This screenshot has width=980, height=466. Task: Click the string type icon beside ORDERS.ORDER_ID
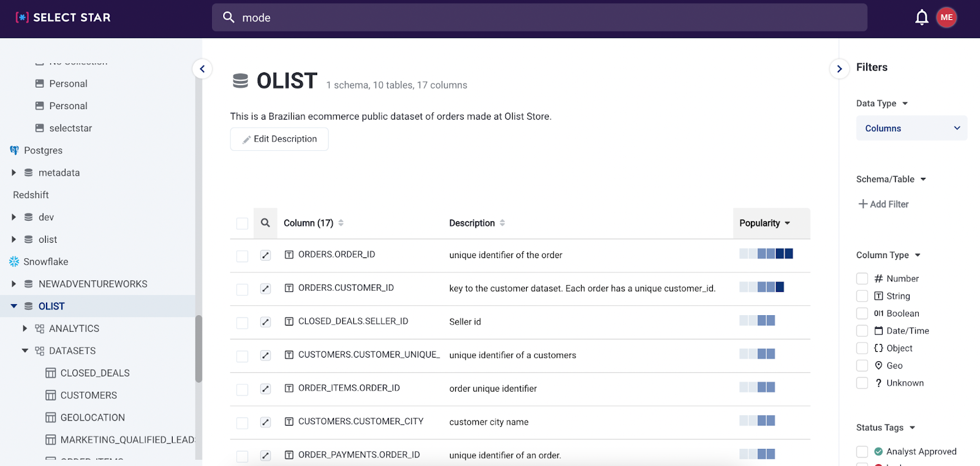(x=289, y=254)
